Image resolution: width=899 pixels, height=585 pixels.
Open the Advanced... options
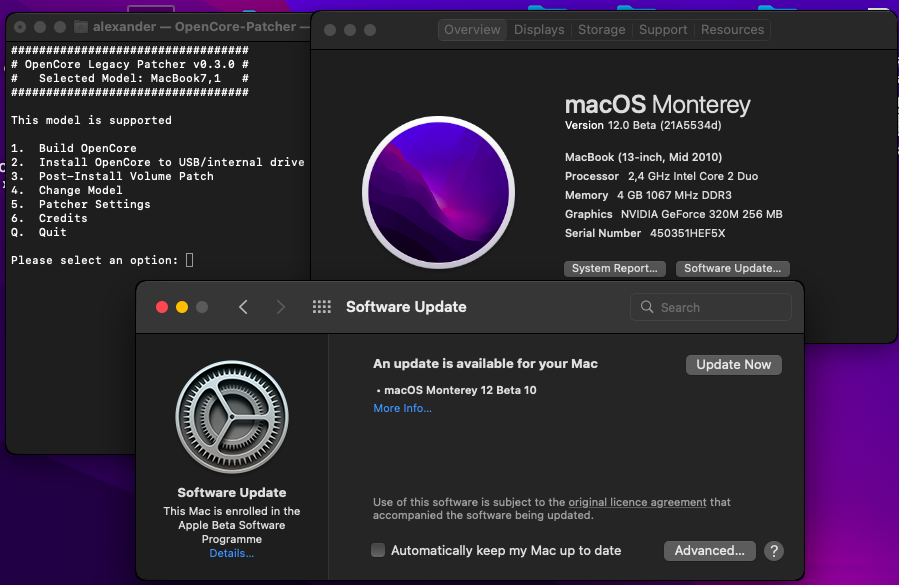pos(709,551)
